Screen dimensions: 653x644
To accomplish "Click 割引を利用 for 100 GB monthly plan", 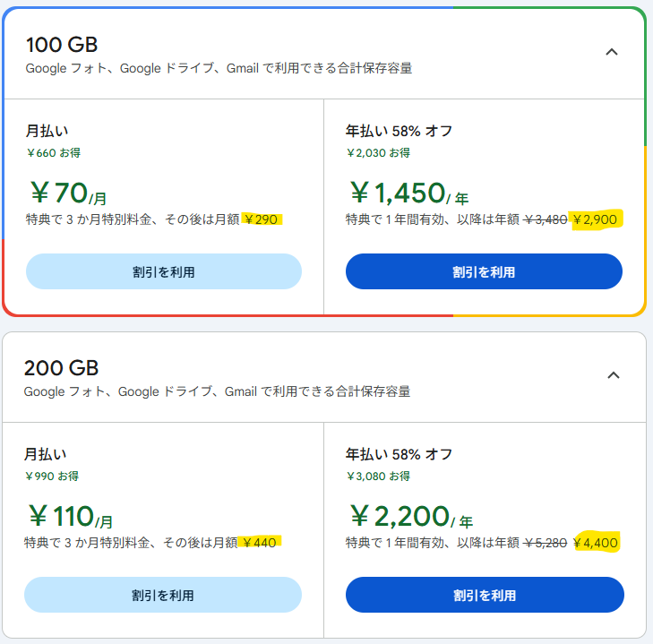I will point(163,271).
